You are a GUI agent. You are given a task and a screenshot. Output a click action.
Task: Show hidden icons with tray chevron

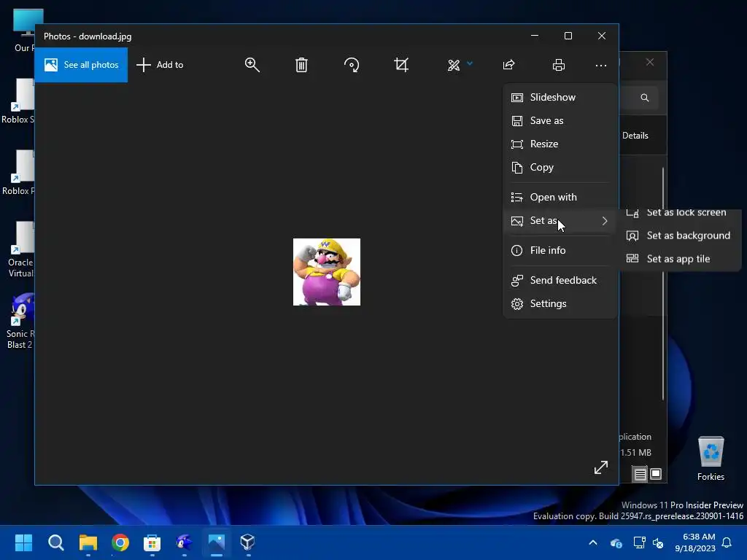click(593, 542)
